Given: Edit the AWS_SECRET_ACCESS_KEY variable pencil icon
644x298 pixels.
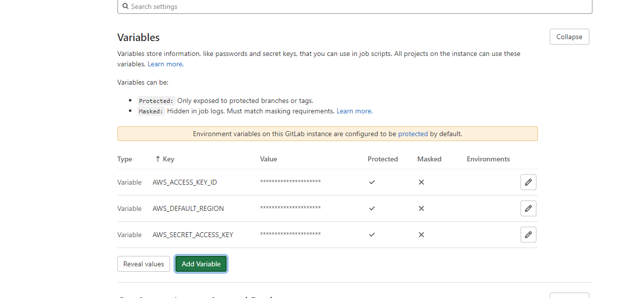Looking at the screenshot, I should click(528, 235).
